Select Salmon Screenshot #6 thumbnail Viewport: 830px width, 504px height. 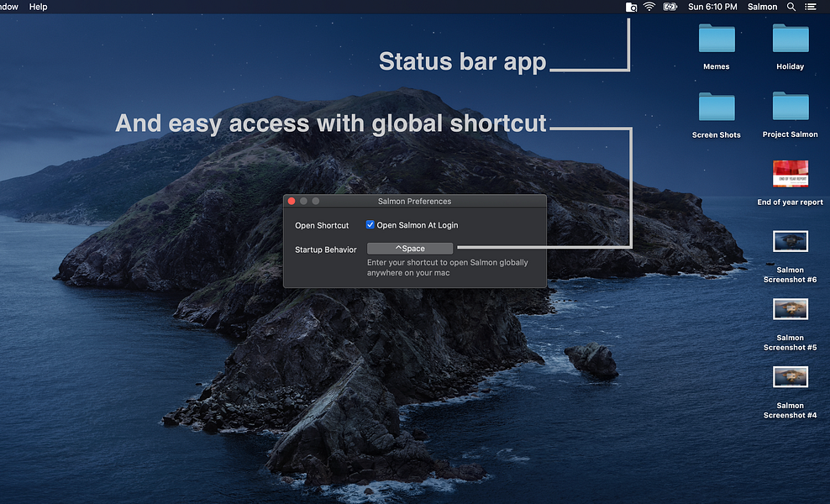point(791,241)
